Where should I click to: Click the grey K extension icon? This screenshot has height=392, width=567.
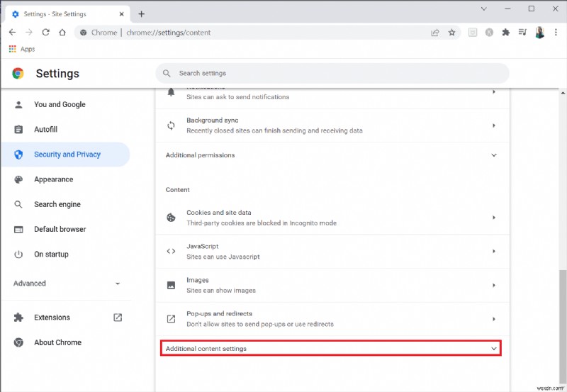pyautogui.click(x=489, y=33)
